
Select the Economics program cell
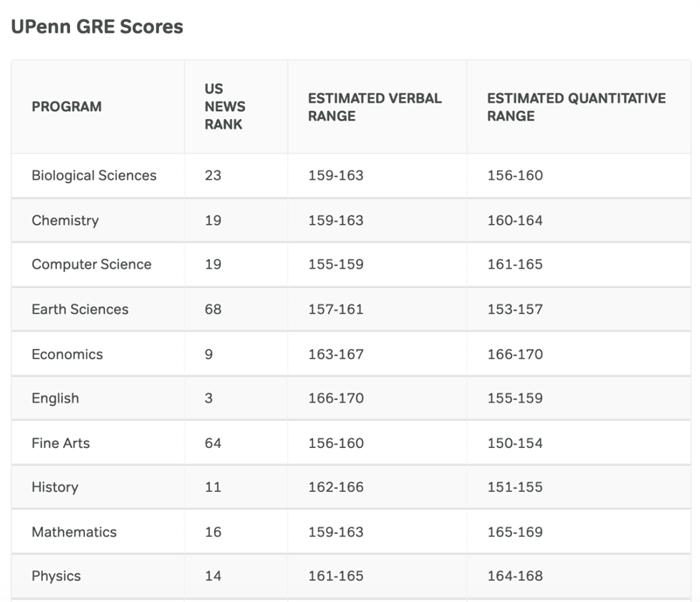click(x=67, y=354)
